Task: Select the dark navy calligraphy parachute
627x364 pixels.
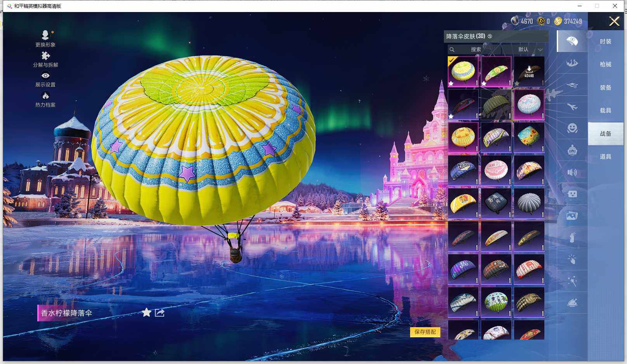Action: pyautogui.click(x=496, y=203)
